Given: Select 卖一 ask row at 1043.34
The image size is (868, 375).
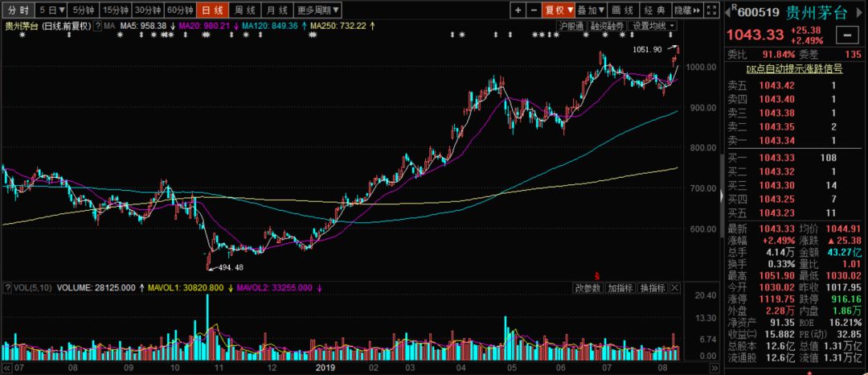Looking at the screenshot, I should [x=794, y=141].
